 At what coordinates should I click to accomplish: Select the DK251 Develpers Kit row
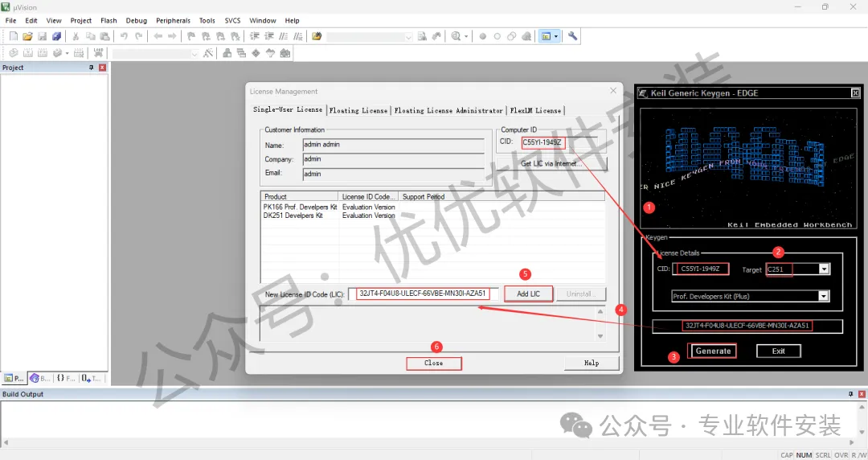pyautogui.click(x=433, y=216)
